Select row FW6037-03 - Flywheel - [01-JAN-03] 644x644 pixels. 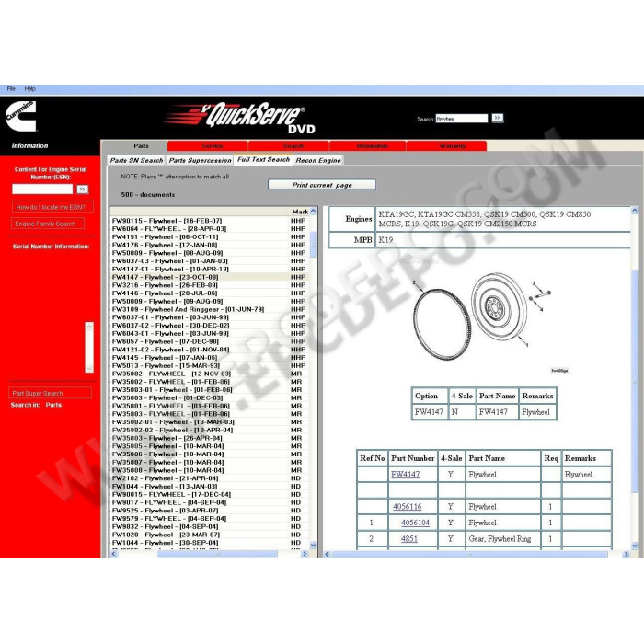(210, 260)
